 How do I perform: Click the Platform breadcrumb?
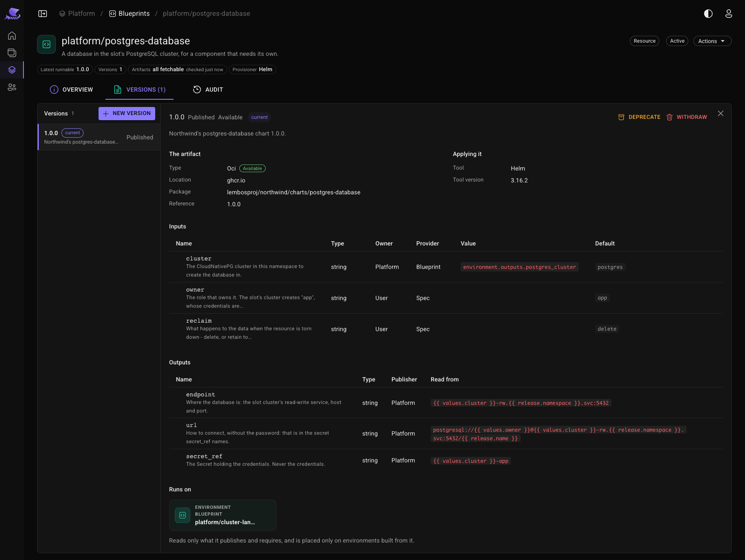[x=77, y=14]
